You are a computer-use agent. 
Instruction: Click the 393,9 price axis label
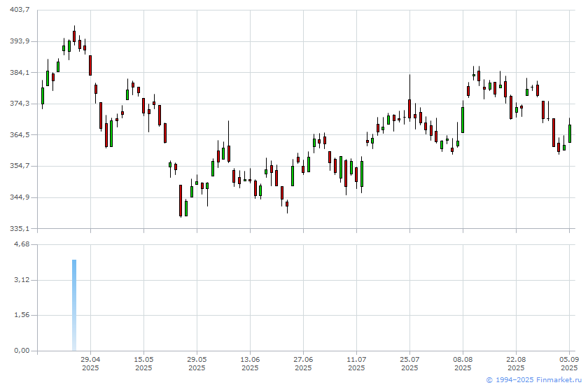(20, 41)
